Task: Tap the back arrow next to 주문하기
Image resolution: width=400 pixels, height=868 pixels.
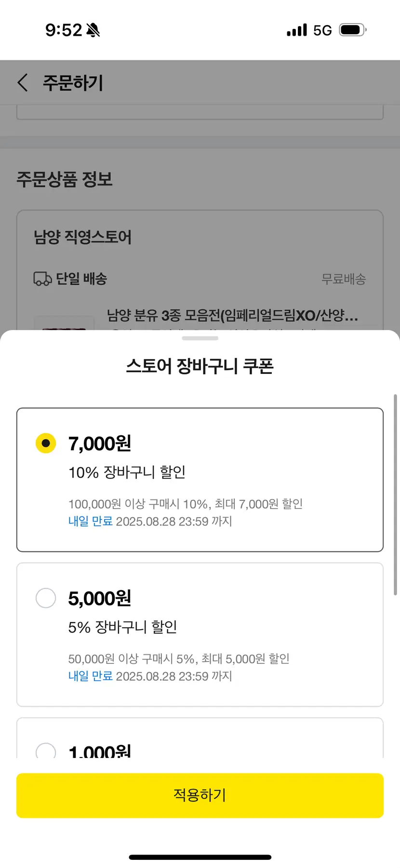Action: click(x=23, y=83)
